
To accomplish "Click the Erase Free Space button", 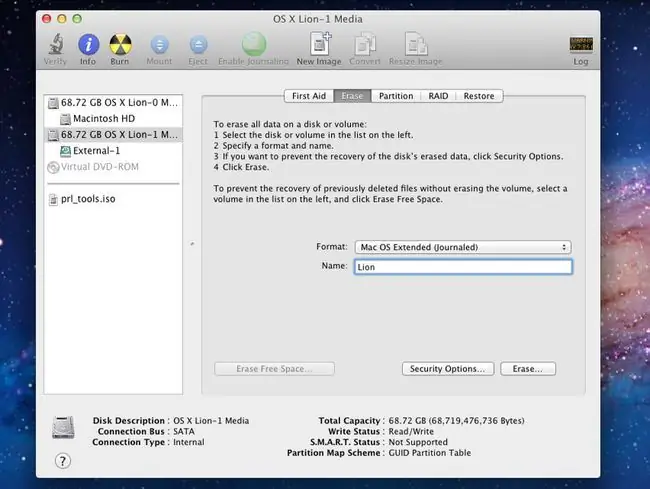I will pyautogui.click(x=274, y=369).
